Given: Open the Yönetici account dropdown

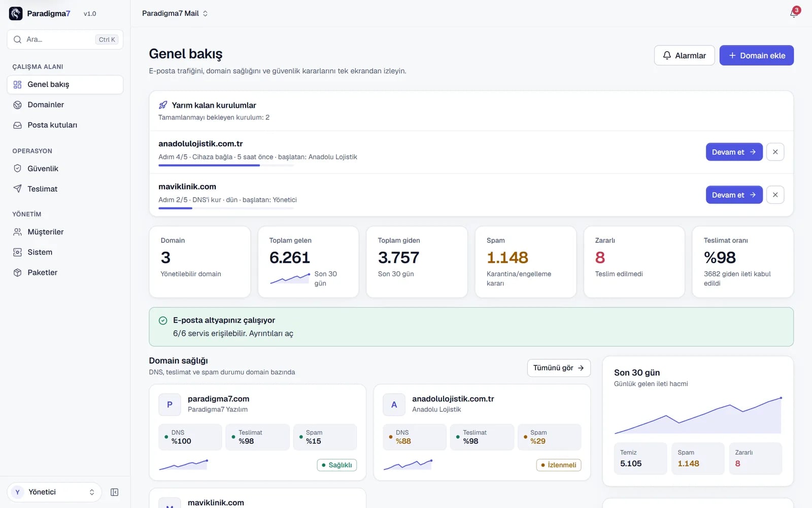Looking at the screenshot, I should (x=54, y=492).
